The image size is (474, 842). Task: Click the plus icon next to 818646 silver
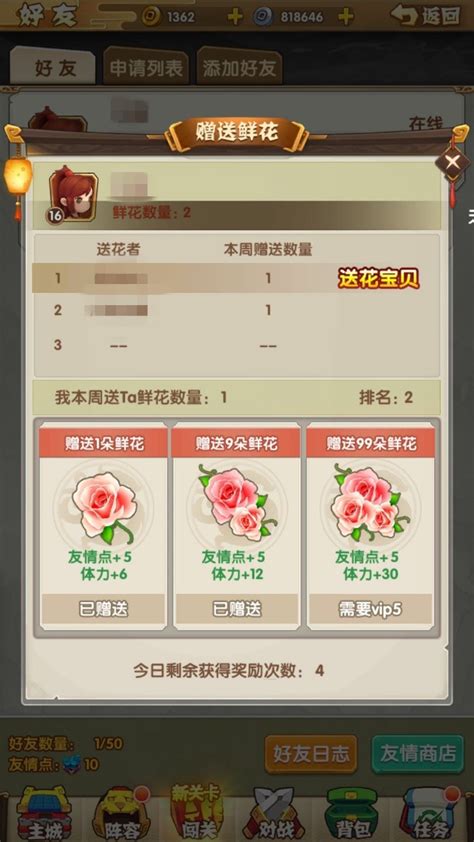pos(346,17)
